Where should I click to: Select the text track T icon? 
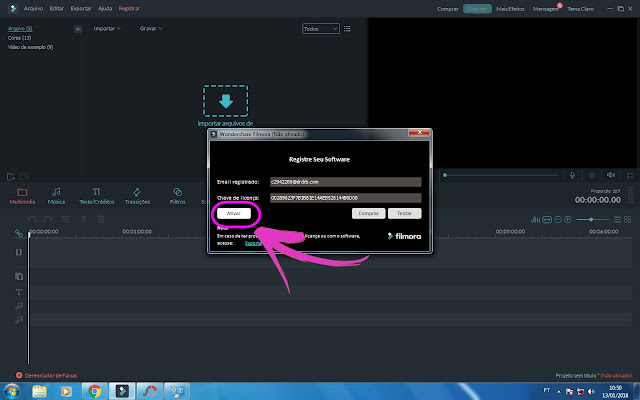19,292
